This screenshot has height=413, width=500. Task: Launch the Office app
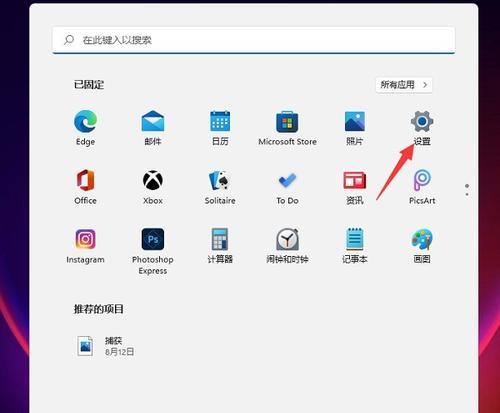click(x=85, y=187)
